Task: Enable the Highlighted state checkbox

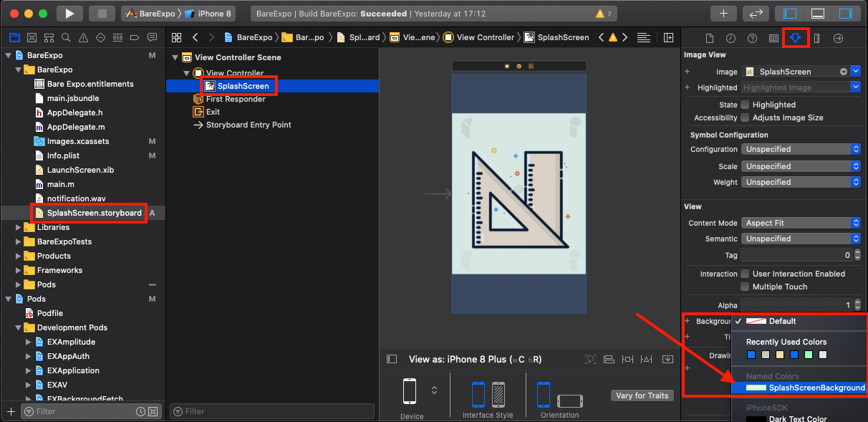Action: click(x=746, y=105)
